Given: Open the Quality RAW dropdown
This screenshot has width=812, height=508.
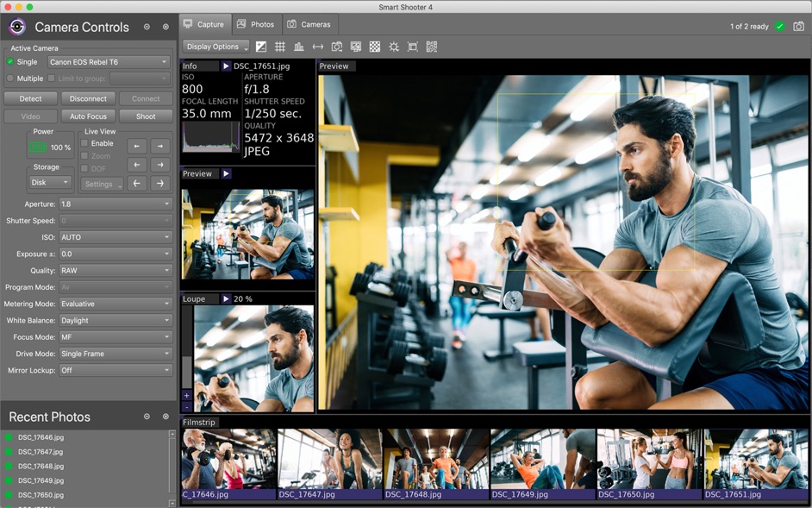Looking at the screenshot, I should tap(116, 271).
